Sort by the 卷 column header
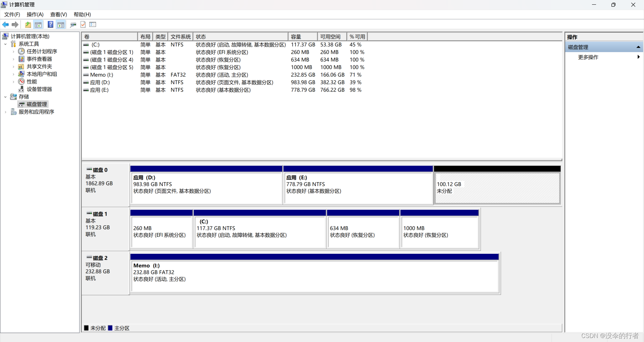This screenshot has width=644, height=342. pyautogui.click(x=110, y=37)
